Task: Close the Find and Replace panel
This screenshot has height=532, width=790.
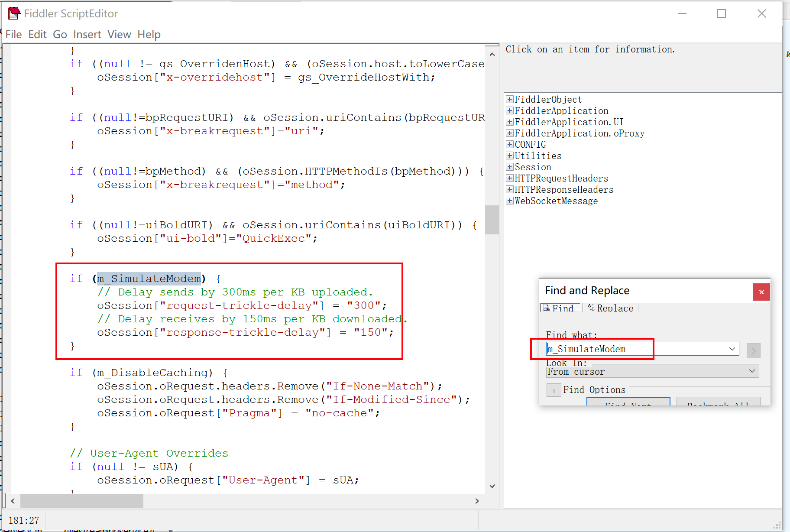Action: pos(761,292)
